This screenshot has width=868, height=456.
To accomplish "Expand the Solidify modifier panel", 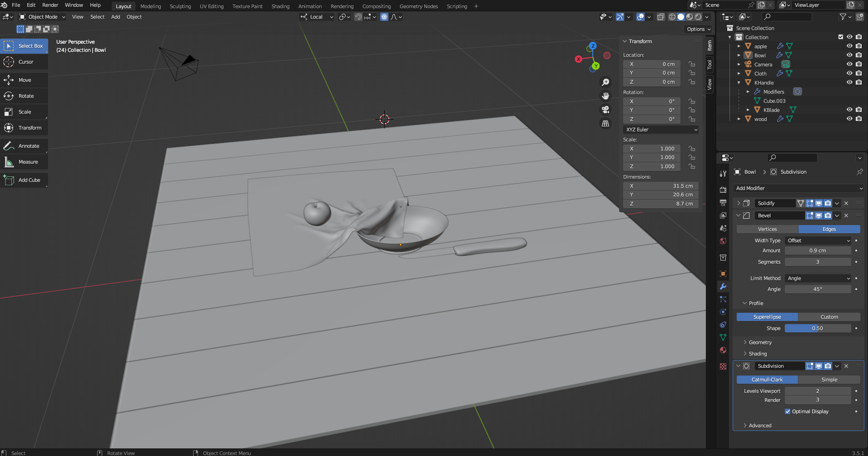I will pos(739,203).
